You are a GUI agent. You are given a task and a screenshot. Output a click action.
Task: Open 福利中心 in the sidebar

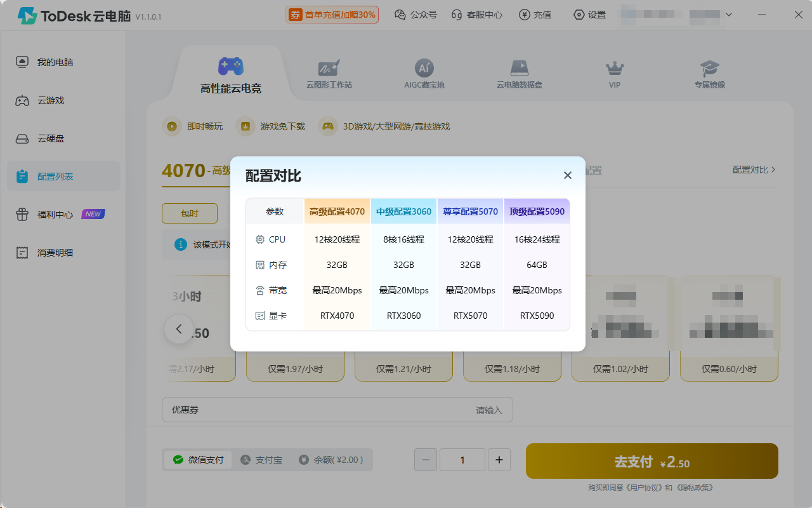pos(63,214)
